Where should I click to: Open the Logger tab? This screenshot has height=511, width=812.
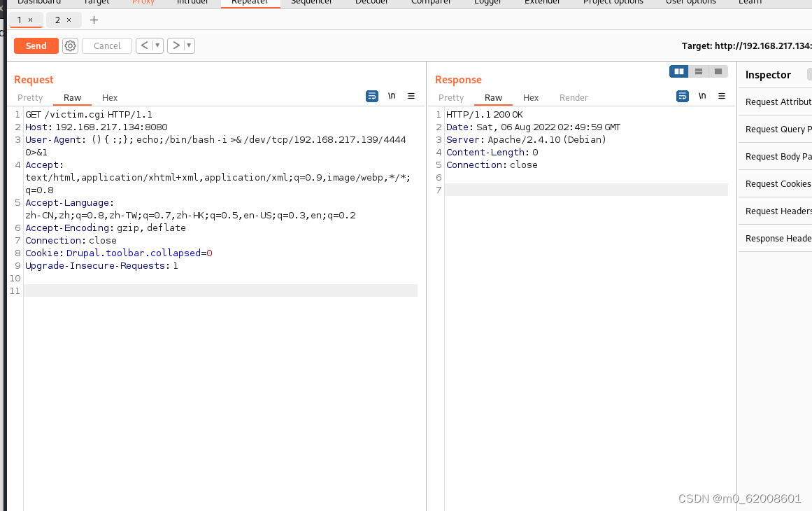[487, 3]
